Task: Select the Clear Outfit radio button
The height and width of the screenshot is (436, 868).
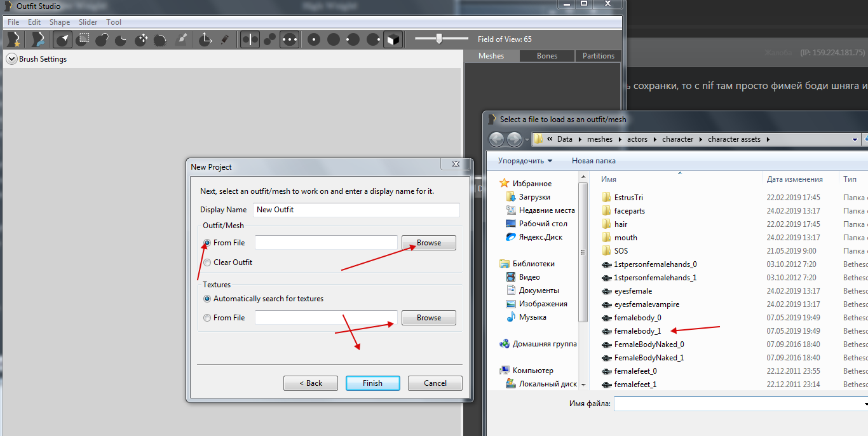Action: [207, 262]
